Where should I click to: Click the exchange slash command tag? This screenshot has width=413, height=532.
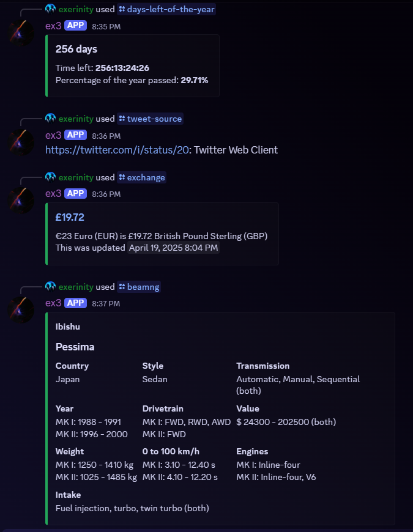coord(141,177)
